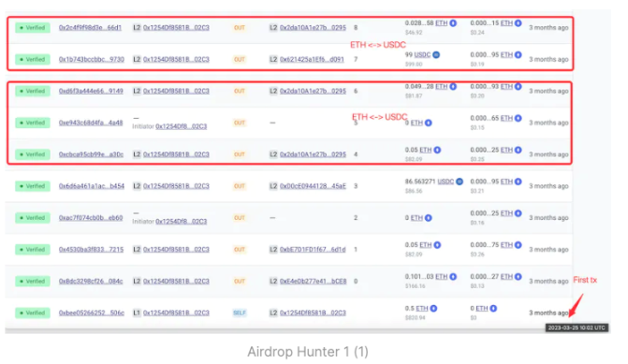Click the ETH token icon beside 0.5 ETH

tap(433, 309)
